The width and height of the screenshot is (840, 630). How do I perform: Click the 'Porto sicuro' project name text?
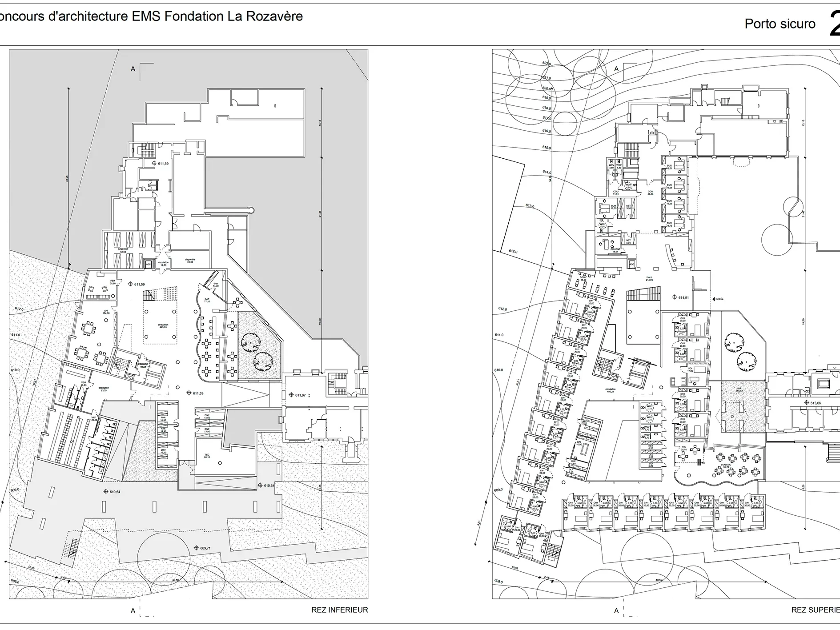tap(780, 24)
